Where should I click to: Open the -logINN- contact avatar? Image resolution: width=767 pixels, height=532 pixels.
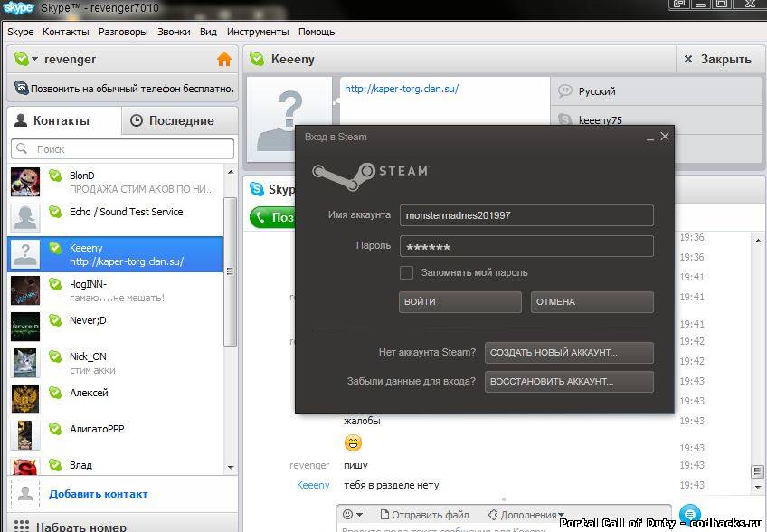pos(25,290)
